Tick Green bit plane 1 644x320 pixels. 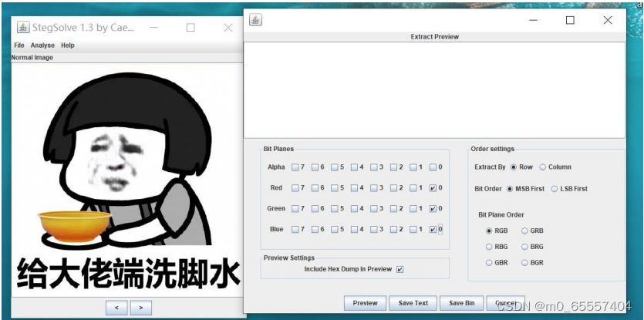click(413, 209)
